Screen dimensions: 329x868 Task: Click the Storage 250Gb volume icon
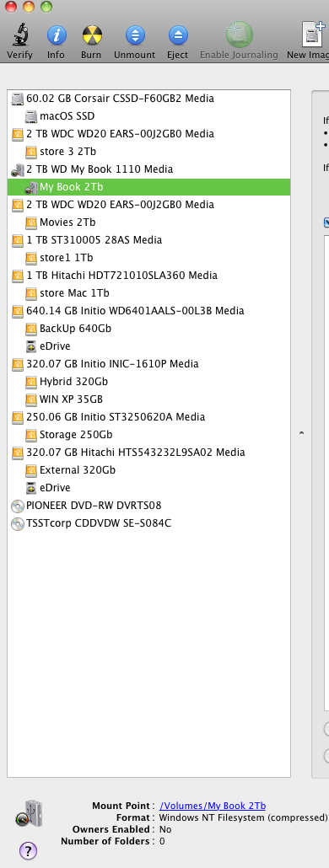(31, 435)
